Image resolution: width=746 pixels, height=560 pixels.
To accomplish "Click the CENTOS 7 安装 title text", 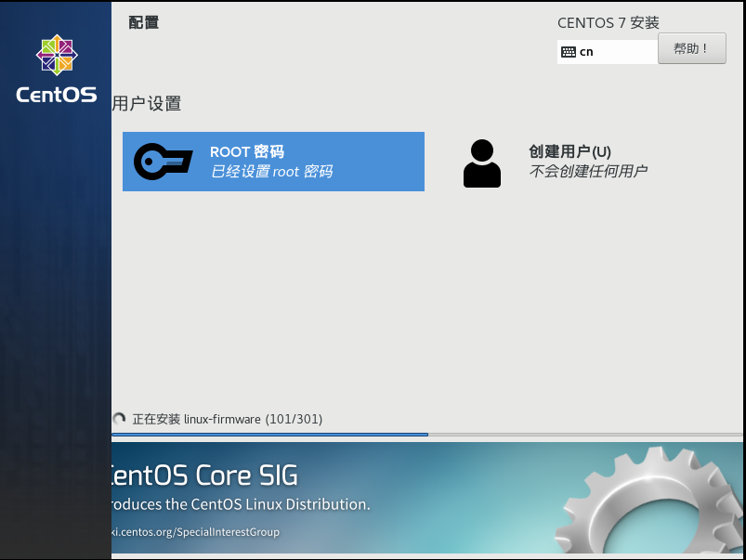I will (608, 22).
